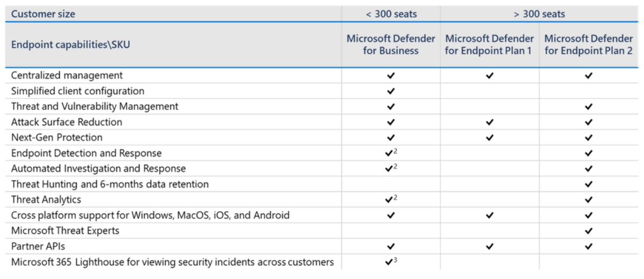Click Cross platform support Plan 1 checkmark
Screen dimensions: 644x279
489,216
